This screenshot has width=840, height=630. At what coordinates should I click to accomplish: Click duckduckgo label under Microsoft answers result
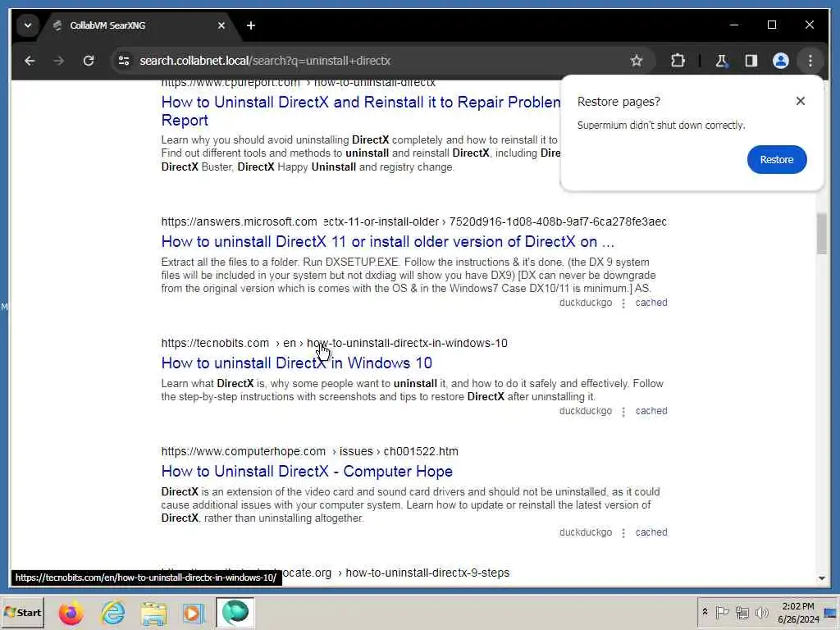(586, 303)
